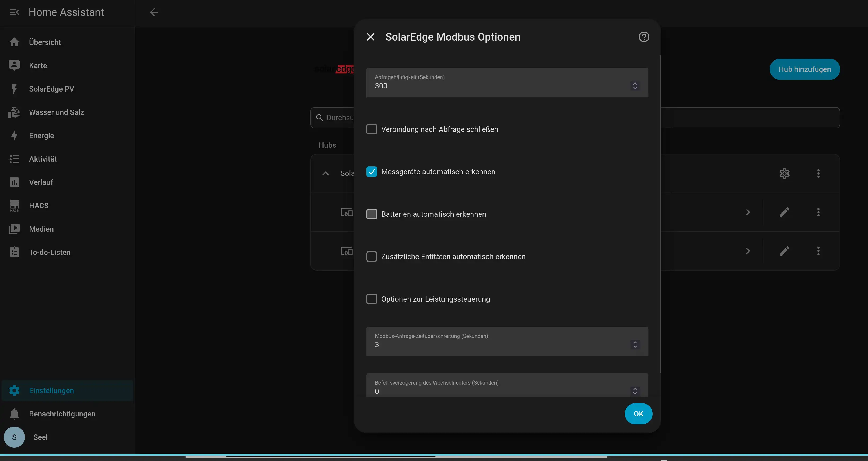
Task: Open the hub settings gear icon
Action: pos(784,173)
